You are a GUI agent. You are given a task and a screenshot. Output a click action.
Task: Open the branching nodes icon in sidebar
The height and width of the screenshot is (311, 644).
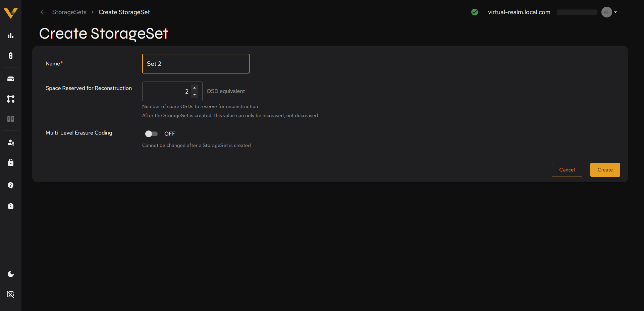tap(11, 99)
